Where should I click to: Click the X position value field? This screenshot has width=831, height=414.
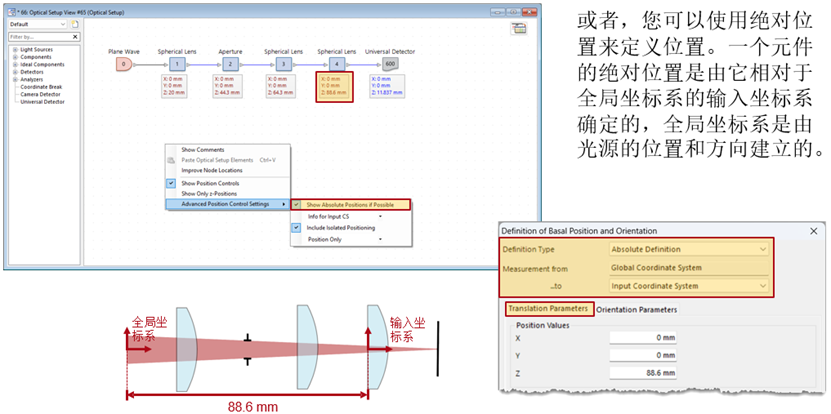643,338
